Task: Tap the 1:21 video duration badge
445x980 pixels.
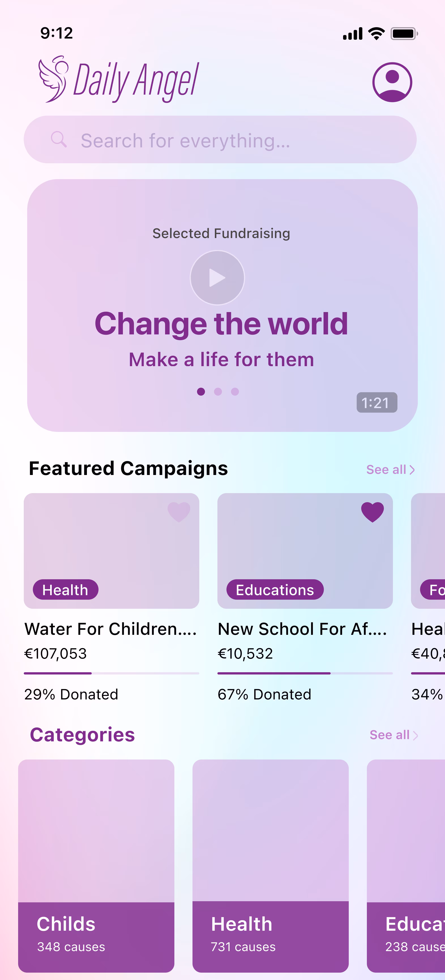Action: coord(376,402)
